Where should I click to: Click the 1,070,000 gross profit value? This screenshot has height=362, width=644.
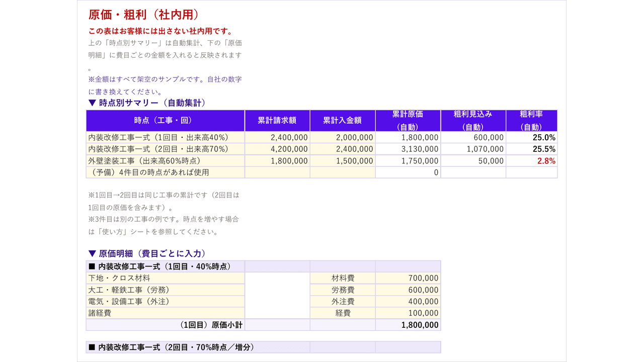point(473,149)
